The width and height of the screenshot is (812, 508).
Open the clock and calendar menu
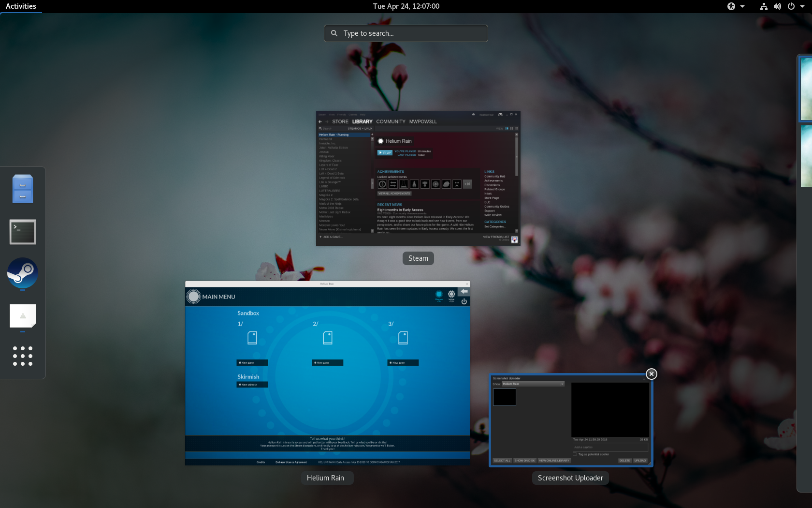406,6
